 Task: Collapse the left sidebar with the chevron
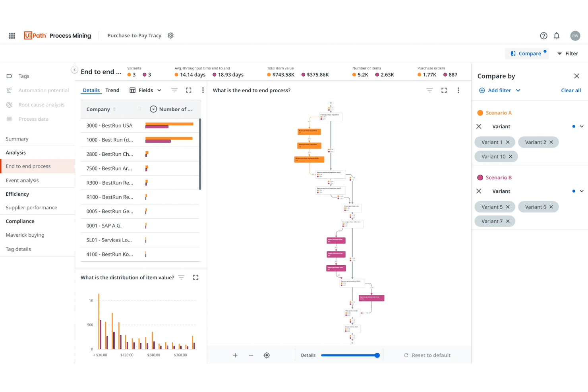click(x=74, y=70)
